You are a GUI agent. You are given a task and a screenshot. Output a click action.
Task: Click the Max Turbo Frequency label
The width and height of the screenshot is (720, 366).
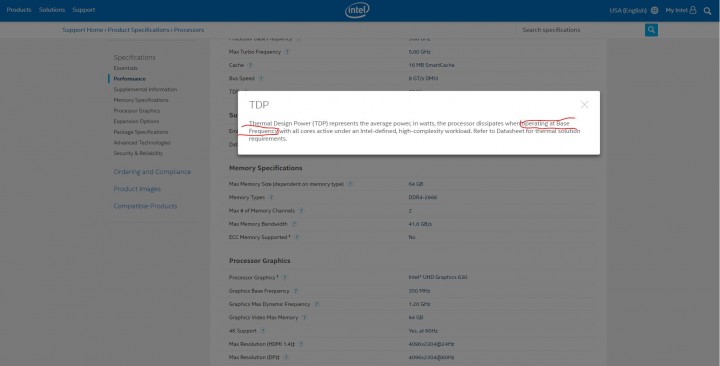point(255,52)
